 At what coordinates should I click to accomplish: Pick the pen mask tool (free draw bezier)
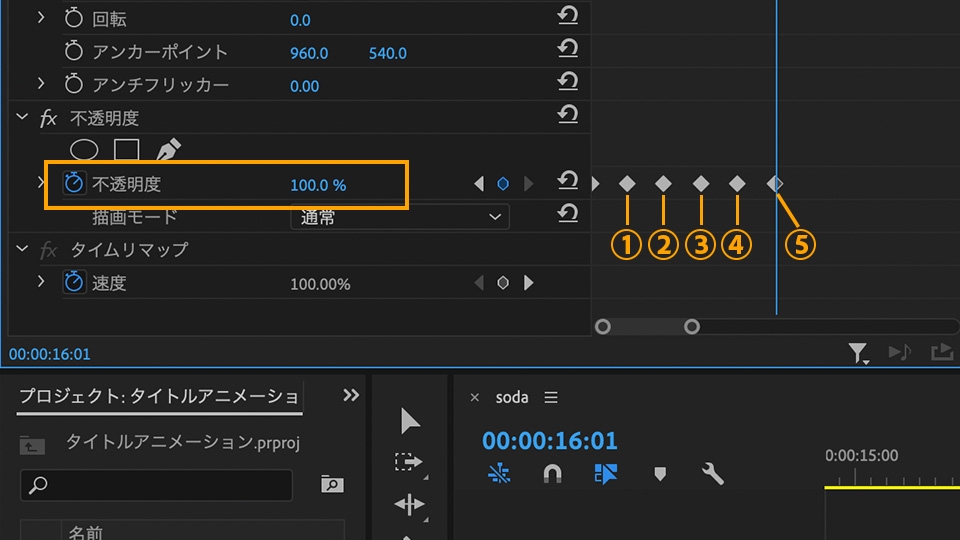(x=168, y=150)
